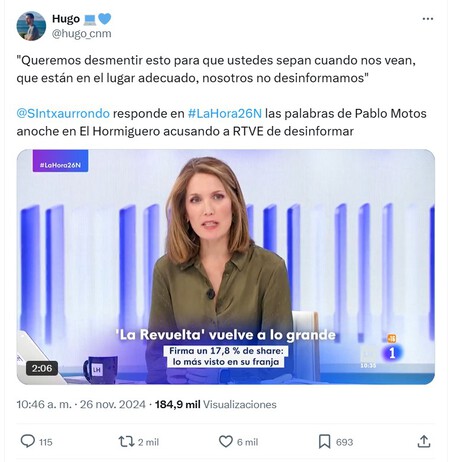Image resolution: width=450 pixels, height=462 pixels.
Task: Click the @hugo_cnm handle
Action: (x=82, y=34)
